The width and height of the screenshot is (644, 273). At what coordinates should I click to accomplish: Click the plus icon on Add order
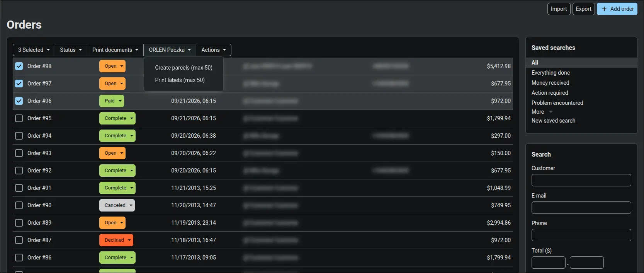(604, 9)
